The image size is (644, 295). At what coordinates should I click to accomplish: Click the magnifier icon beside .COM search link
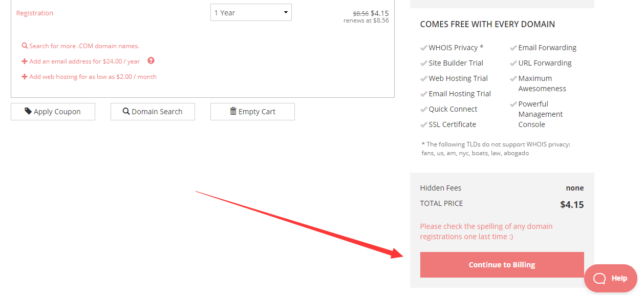click(x=25, y=46)
